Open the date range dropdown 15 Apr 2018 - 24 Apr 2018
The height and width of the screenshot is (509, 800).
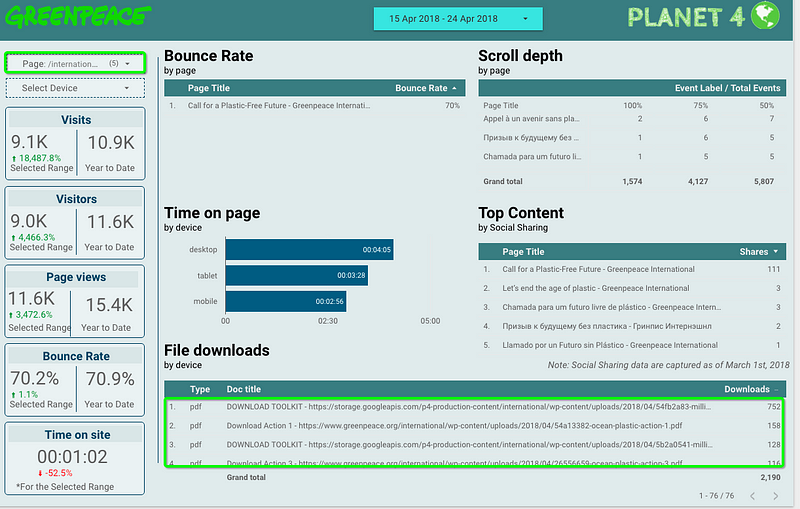[x=458, y=19]
